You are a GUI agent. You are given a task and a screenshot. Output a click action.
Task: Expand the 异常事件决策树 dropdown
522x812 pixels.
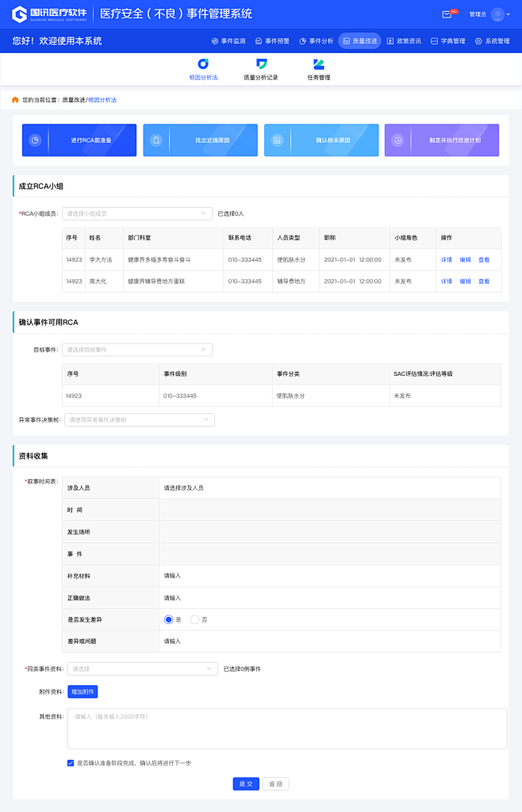tap(139, 420)
